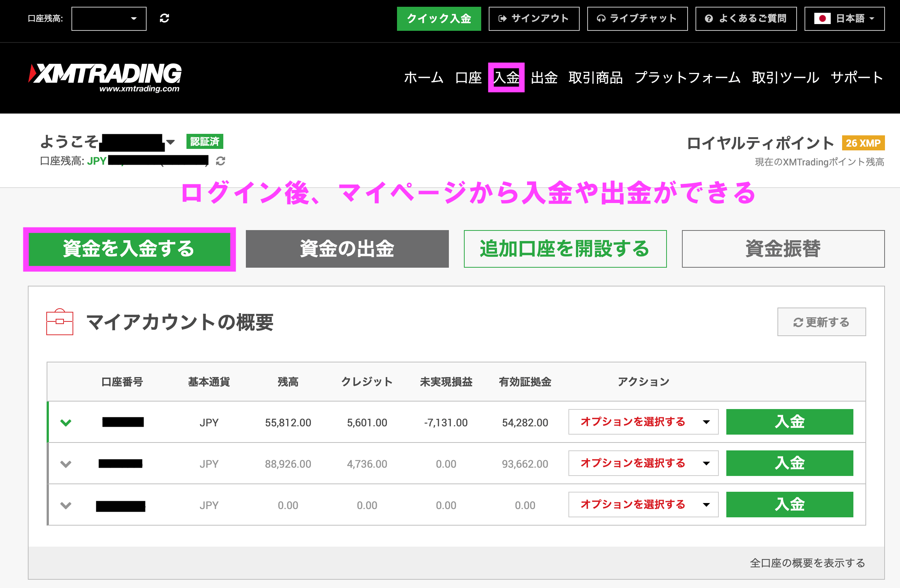
Task: Click the balance value 55,812.00
Action: coord(288,422)
